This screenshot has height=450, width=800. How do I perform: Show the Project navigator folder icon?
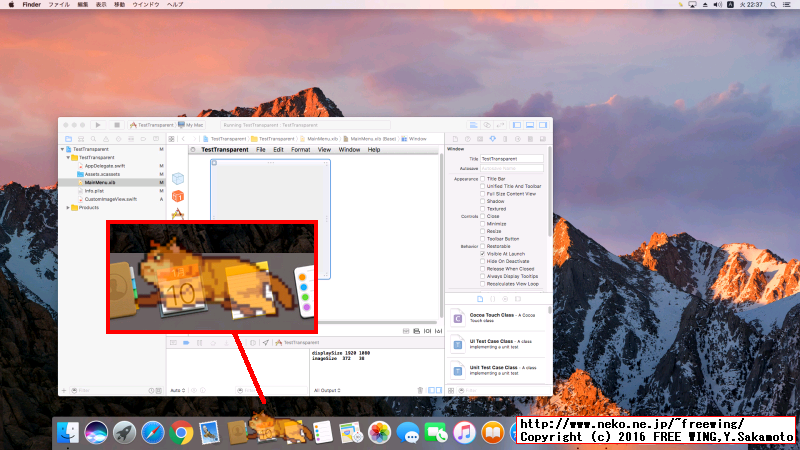pos(68,139)
